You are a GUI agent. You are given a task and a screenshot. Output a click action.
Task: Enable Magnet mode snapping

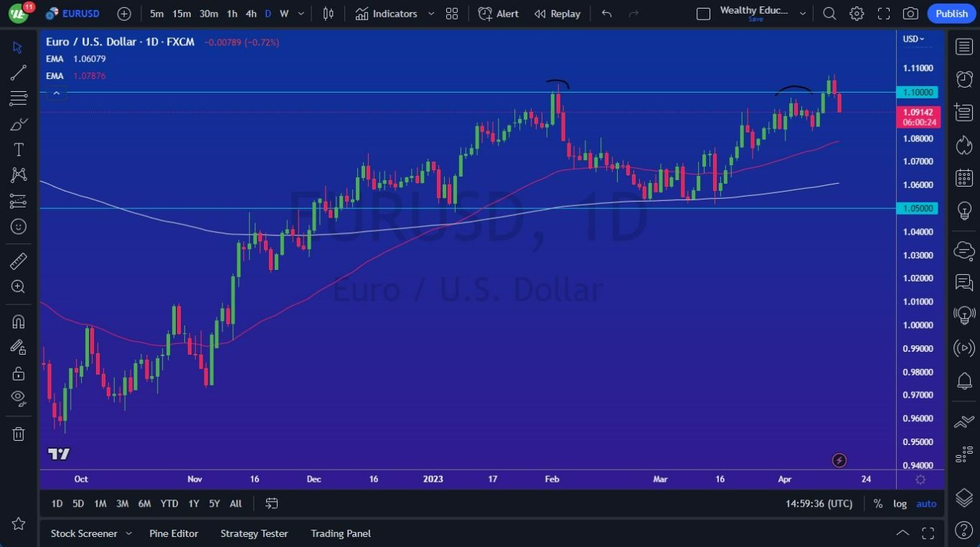click(18, 322)
